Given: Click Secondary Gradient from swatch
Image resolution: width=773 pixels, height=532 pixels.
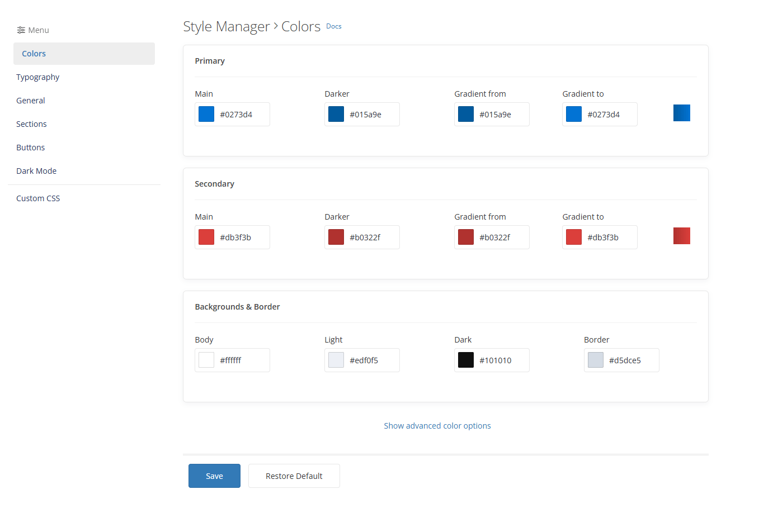Looking at the screenshot, I should point(466,237).
